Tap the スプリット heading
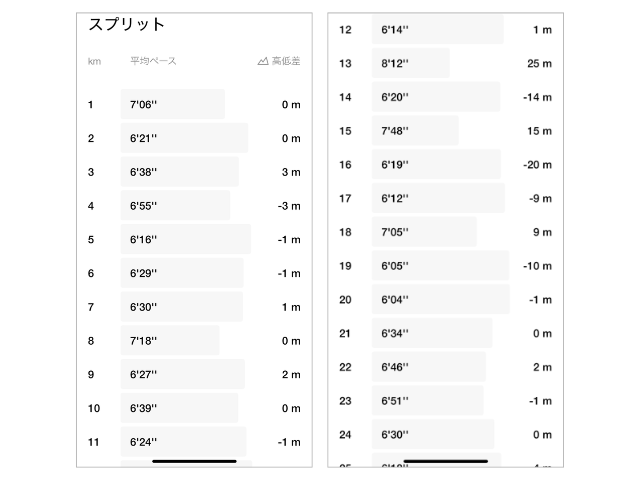The width and height of the screenshot is (640, 480). 127,24
